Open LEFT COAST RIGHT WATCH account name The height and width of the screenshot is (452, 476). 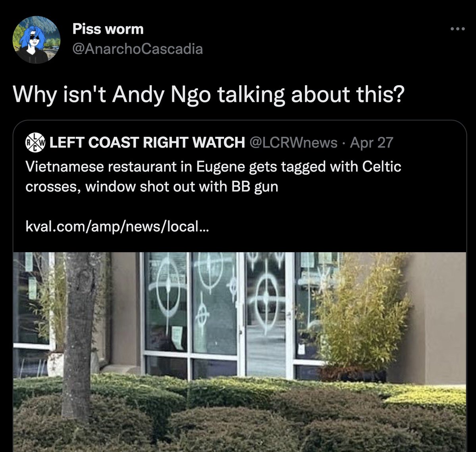pyautogui.click(x=147, y=142)
